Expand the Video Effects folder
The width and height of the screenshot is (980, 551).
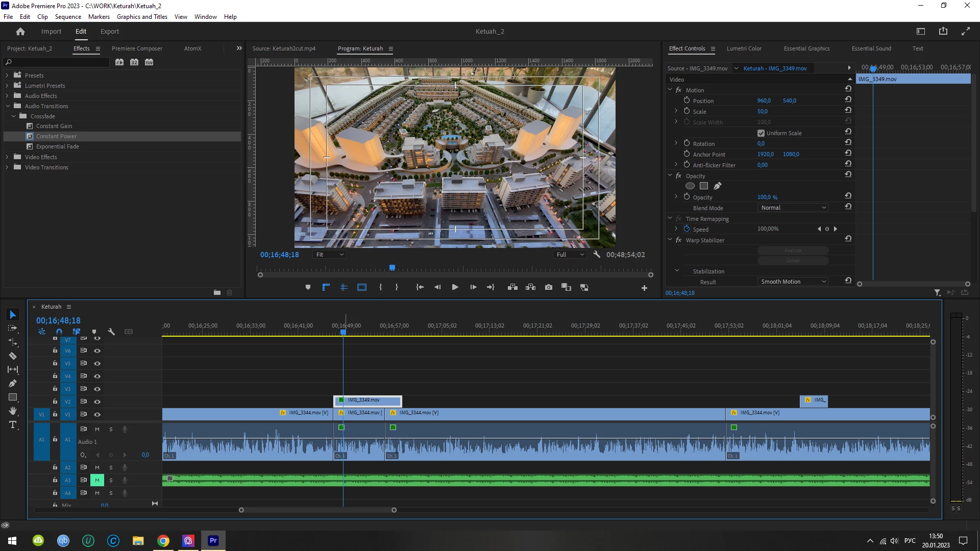click(x=7, y=157)
